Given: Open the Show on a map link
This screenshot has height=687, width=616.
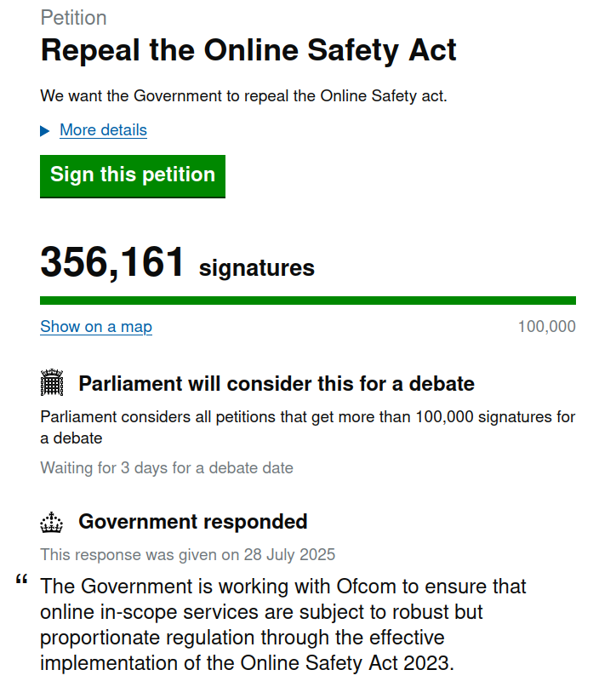Looking at the screenshot, I should [x=96, y=326].
